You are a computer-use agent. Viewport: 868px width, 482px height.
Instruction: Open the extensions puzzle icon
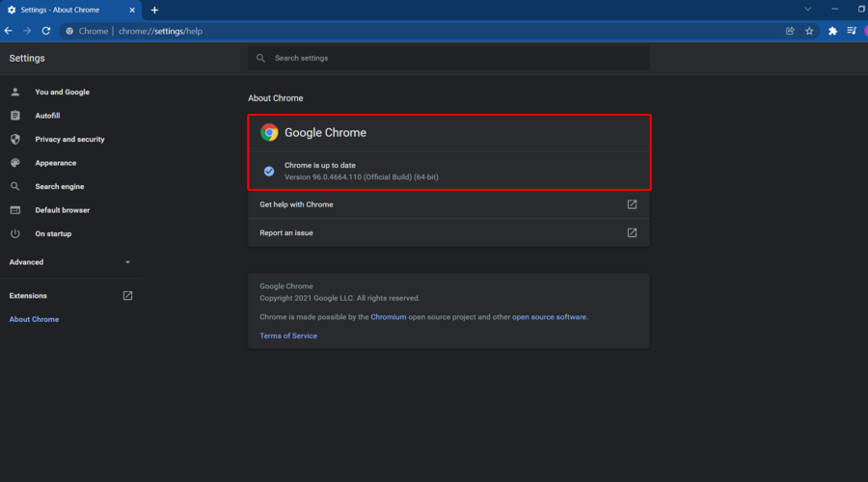[x=832, y=31]
